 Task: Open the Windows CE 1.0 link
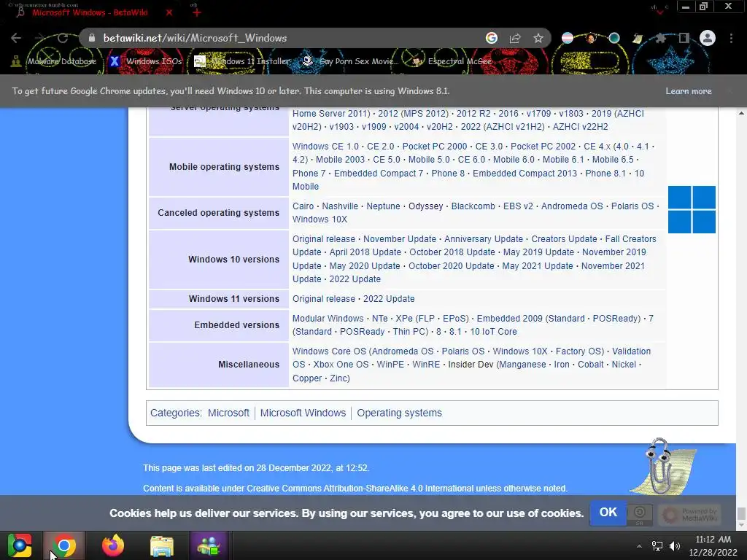point(325,146)
